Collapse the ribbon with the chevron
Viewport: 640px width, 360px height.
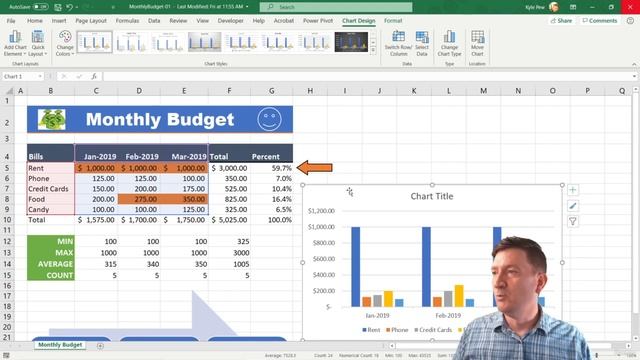[634, 64]
